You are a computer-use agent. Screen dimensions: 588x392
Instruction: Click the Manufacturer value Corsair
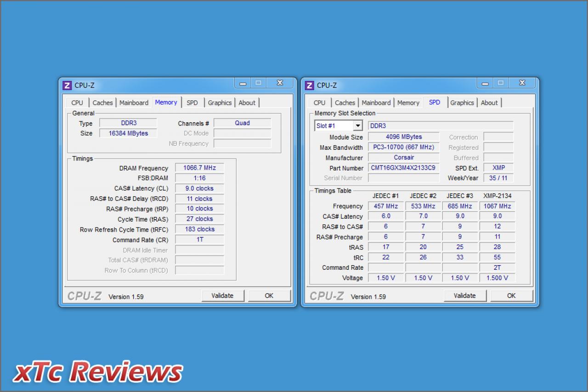(404, 158)
